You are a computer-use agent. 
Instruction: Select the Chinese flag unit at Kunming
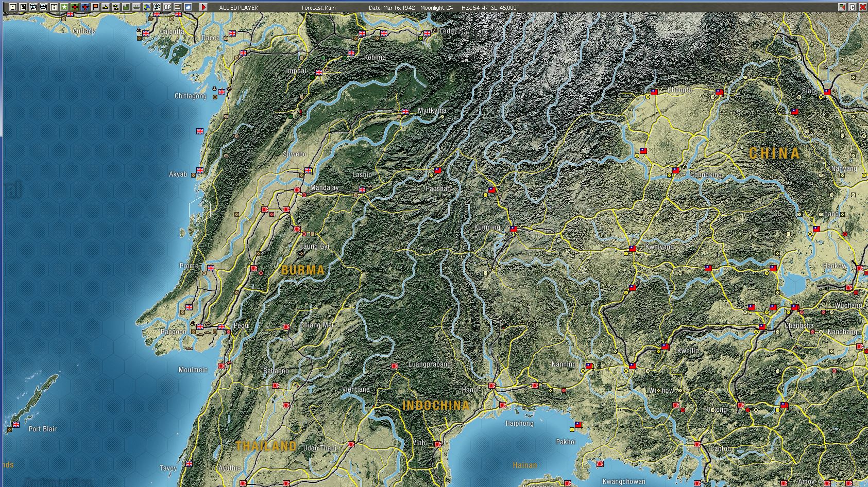514,229
